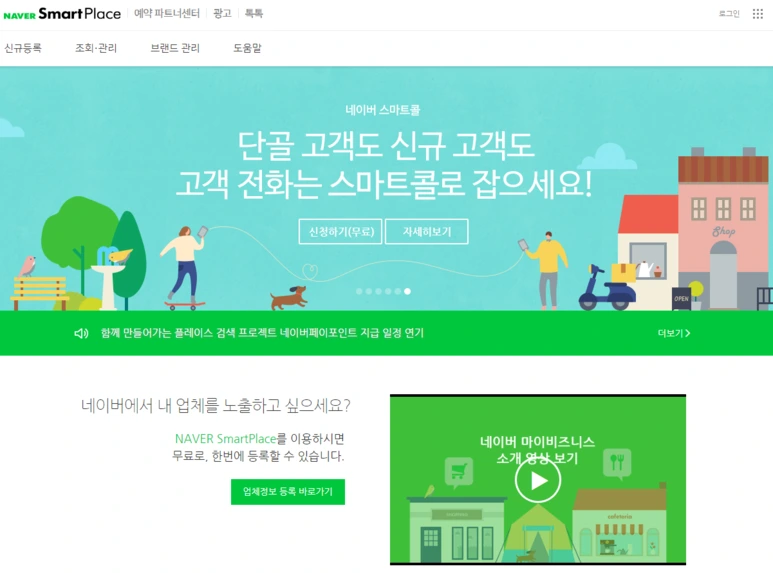Open the 예약 파트너센터 link
This screenshot has width=773, height=573.
coord(167,13)
